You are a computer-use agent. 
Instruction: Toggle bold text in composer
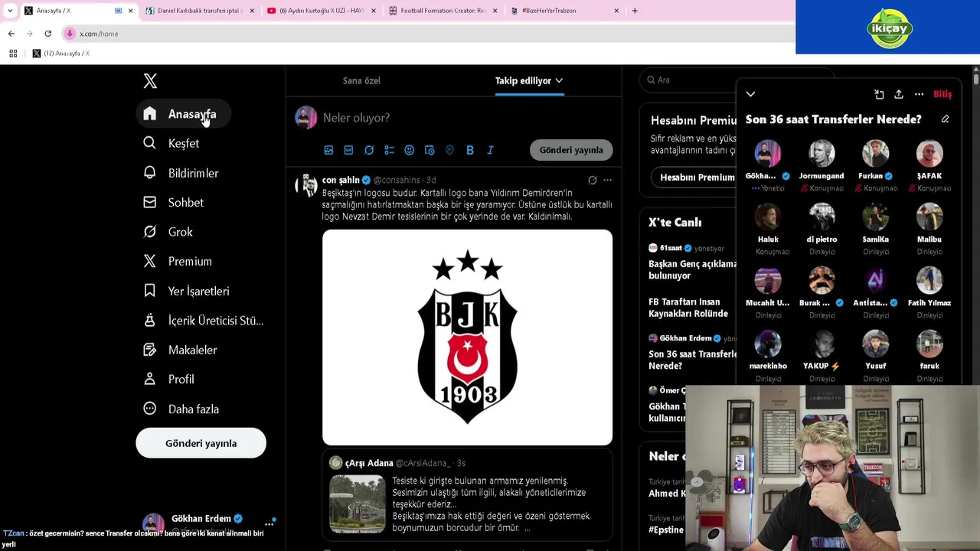470,150
